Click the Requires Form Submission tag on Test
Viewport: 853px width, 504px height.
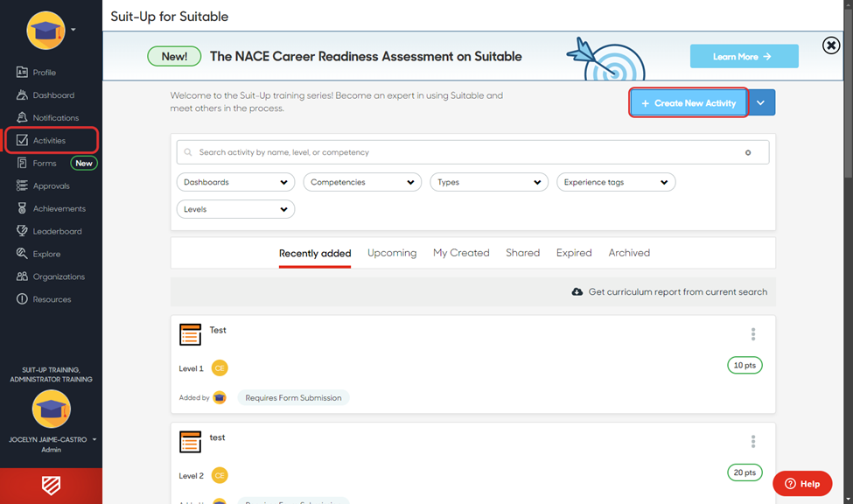pos(293,398)
